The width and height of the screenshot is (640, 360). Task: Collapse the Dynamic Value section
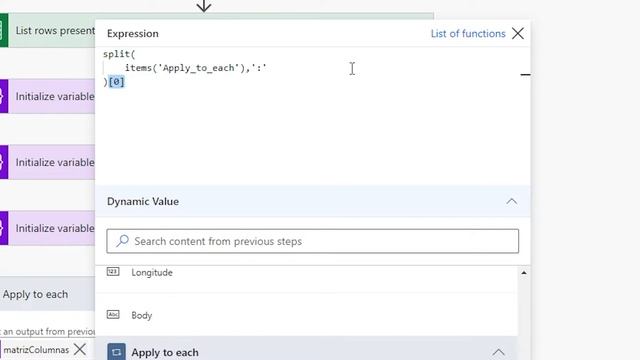click(511, 202)
